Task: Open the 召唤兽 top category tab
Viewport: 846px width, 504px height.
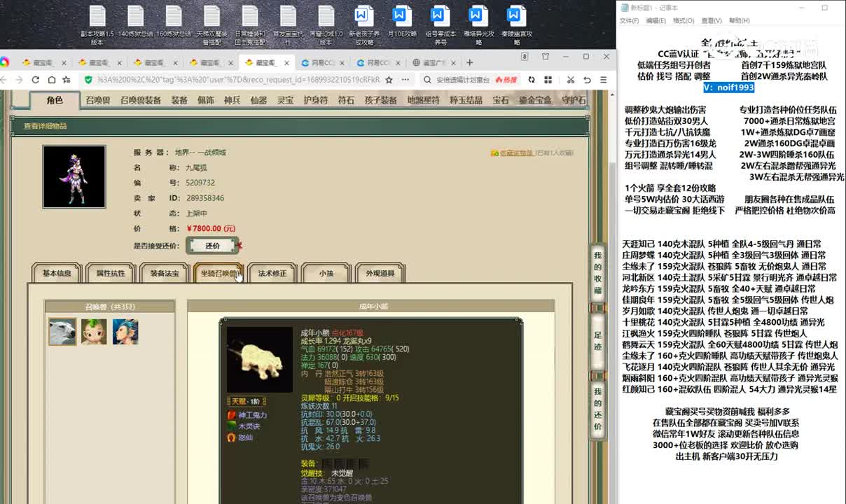Action: coord(97,100)
